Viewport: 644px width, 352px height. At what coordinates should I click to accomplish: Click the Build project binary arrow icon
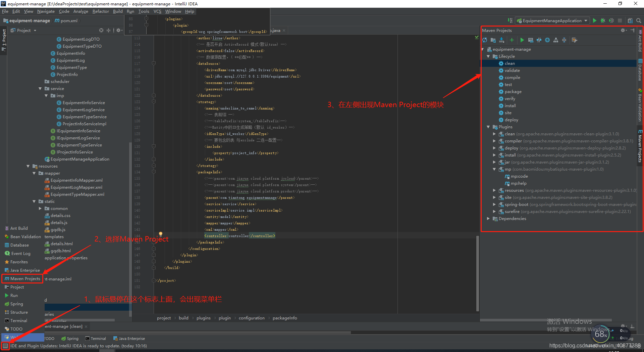point(510,20)
